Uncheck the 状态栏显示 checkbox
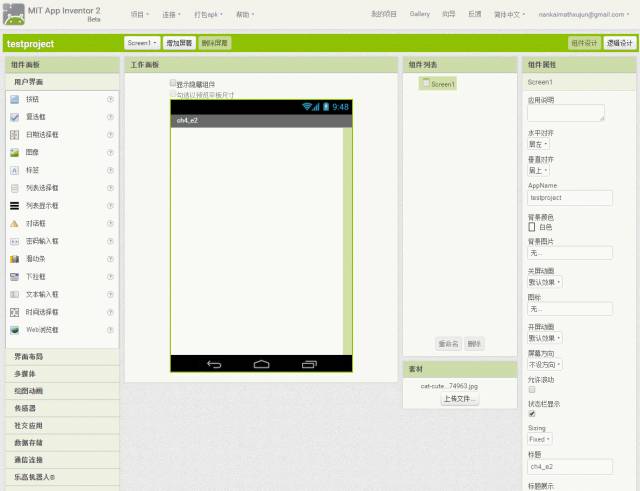 click(532, 413)
